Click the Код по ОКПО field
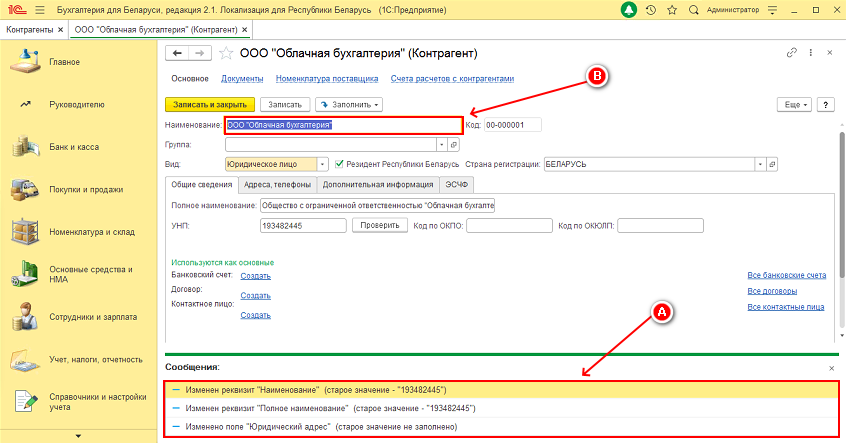 point(509,226)
